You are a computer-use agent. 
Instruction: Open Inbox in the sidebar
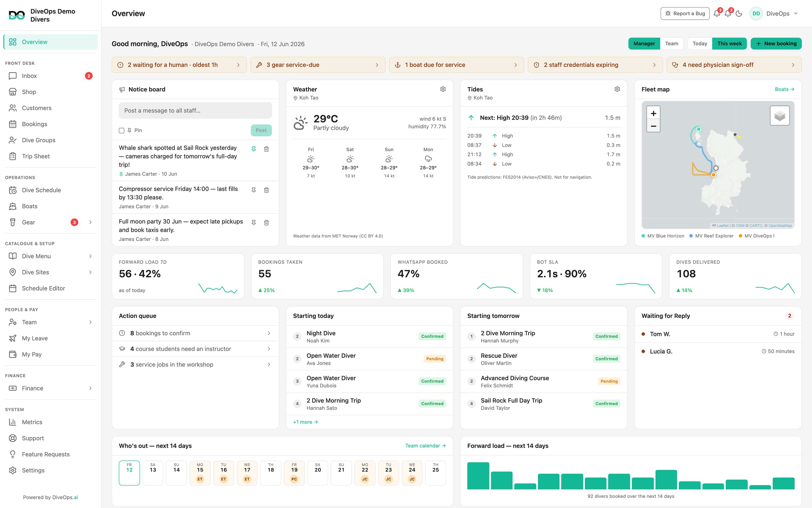[50, 76]
